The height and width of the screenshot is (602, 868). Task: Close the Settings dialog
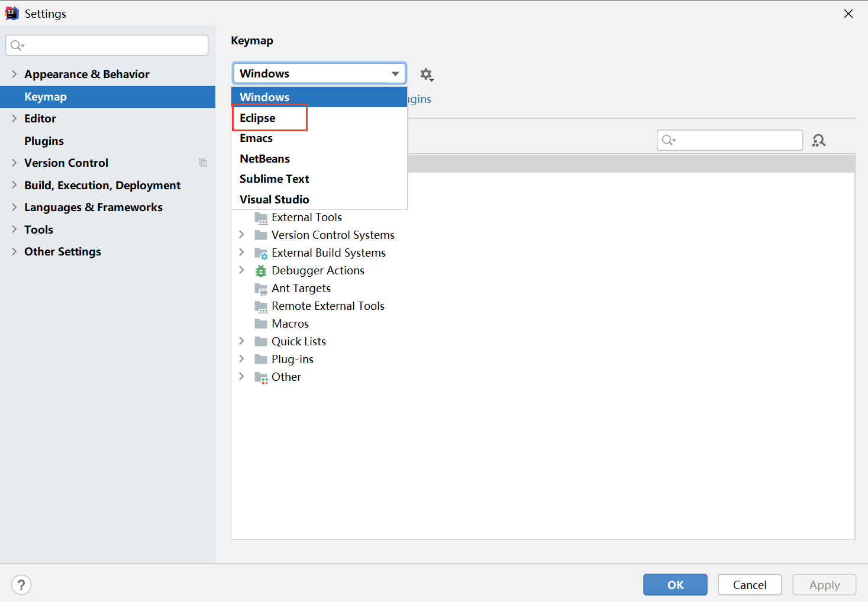(848, 14)
